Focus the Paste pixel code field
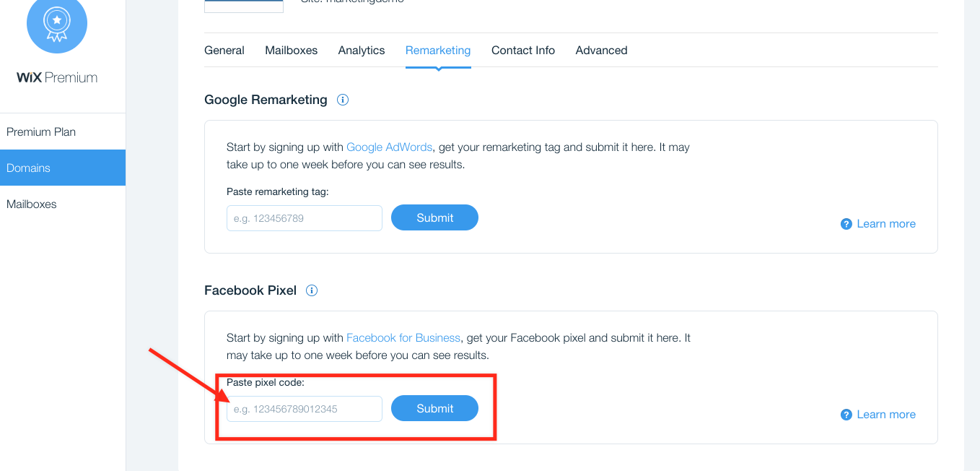Image resolution: width=980 pixels, height=471 pixels. click(x=305, y=409)
